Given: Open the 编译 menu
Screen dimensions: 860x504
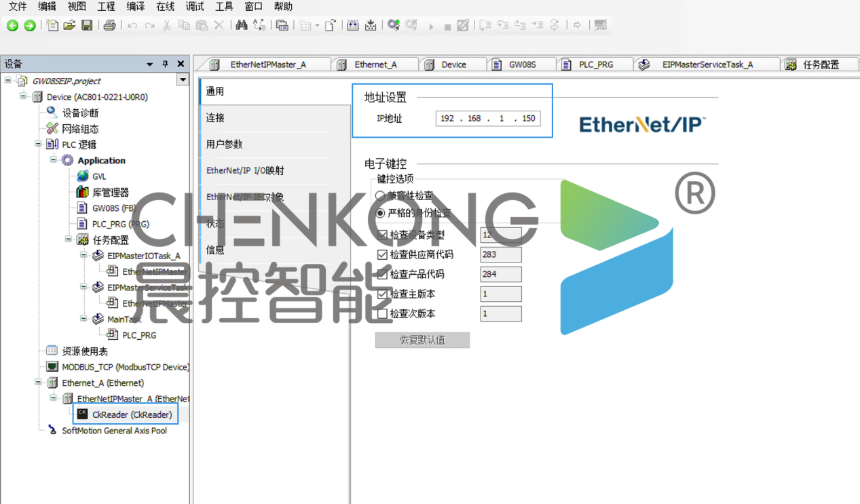Looking at the screenshot, I should click(135, 7).
